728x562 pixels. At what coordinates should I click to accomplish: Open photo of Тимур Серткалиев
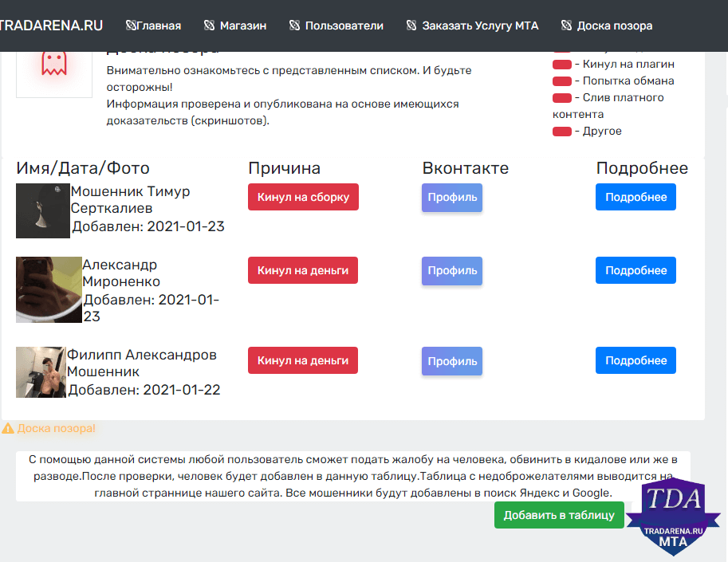43,210
